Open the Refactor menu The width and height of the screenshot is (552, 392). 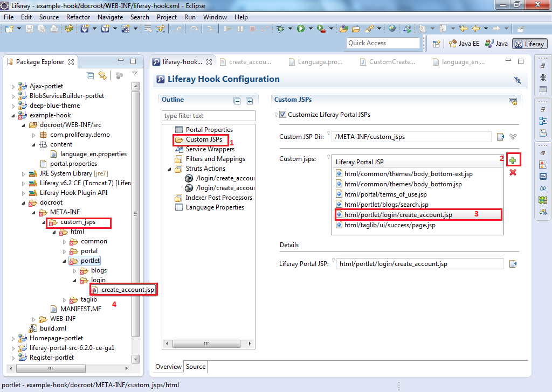[x=78, y=17]
